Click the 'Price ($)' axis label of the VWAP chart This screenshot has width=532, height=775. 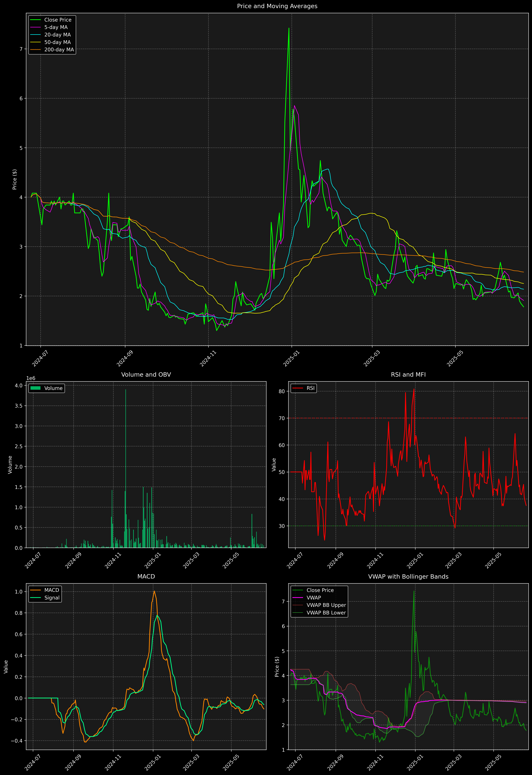[x=277, y=667]
